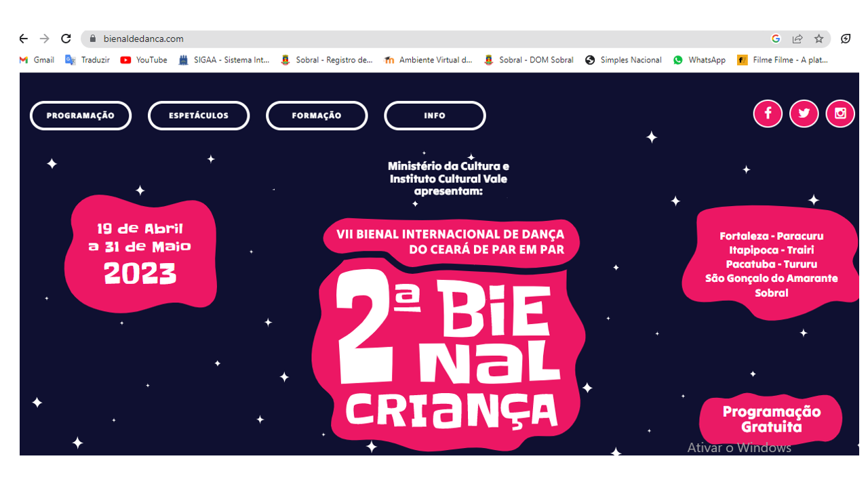This screenshot has height=488, width=868.
Task: Open the festival's Instagram page icon
Action: [x=840, y=113]
